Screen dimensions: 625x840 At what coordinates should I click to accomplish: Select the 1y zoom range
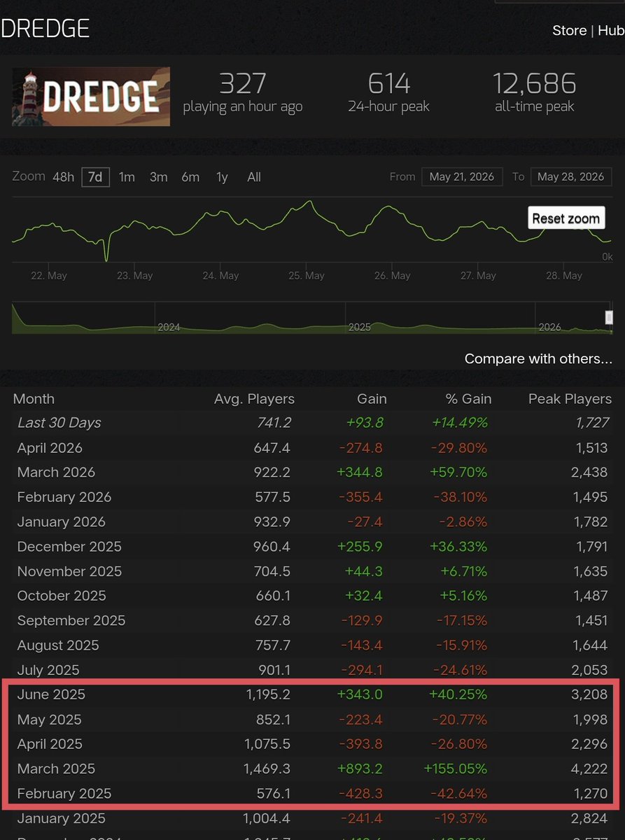coord(222,177)
